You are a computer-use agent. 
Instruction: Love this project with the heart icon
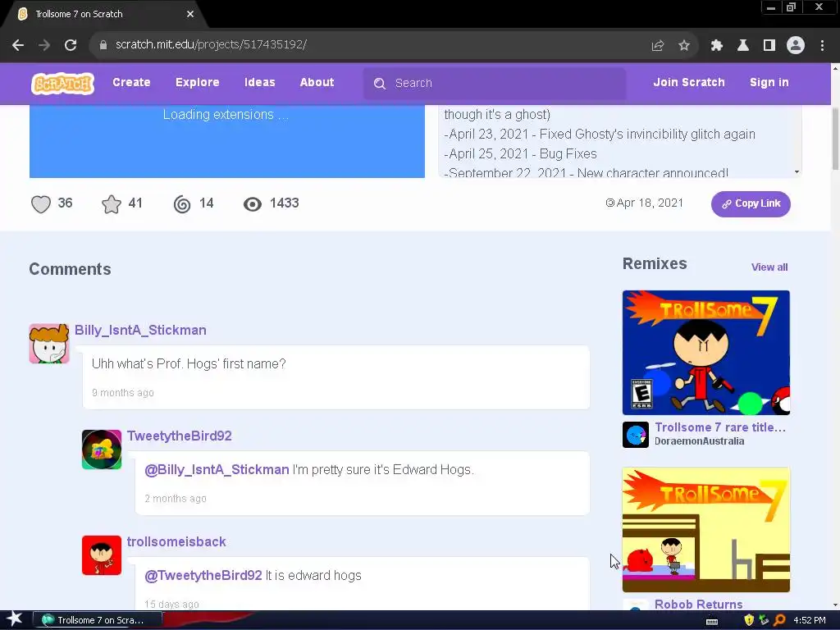(x=41, y=204)
